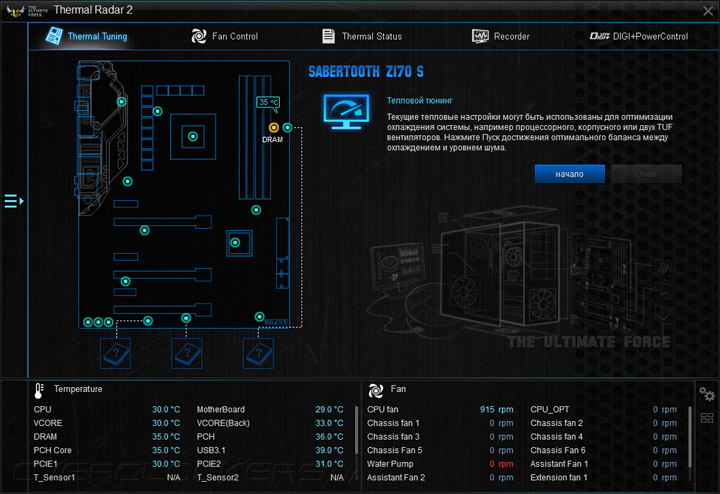Click the blue начало start button
The image size is (720, 494).
(x=569, y=174)
